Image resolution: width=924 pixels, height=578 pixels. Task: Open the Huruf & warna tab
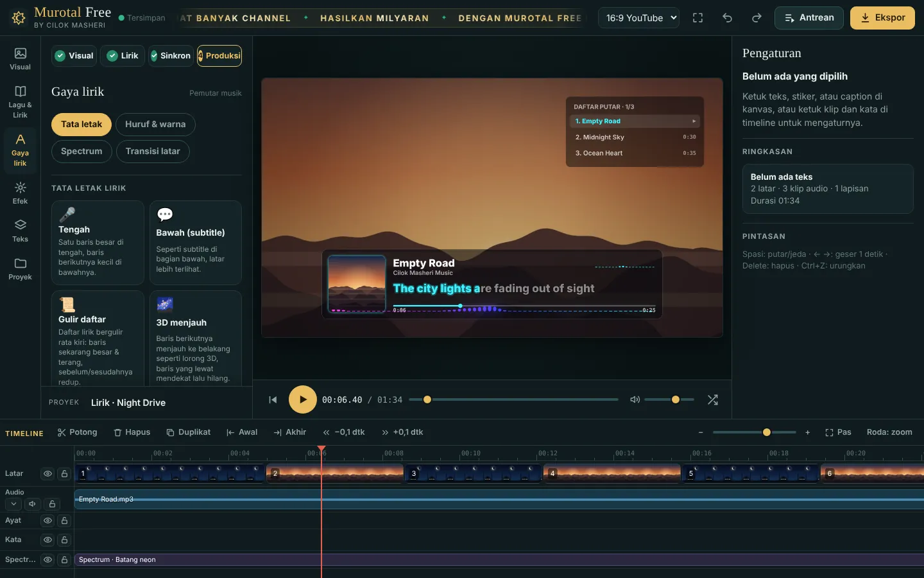155,124
